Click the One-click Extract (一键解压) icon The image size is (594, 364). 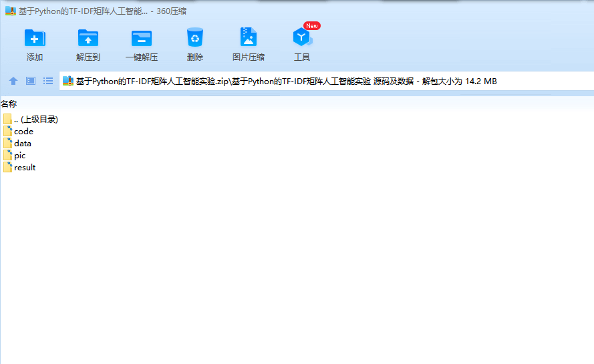(141, 38)
